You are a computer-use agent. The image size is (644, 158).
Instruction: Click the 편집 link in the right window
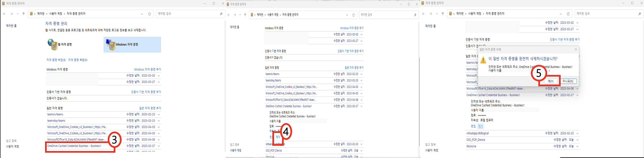(473, 126)
